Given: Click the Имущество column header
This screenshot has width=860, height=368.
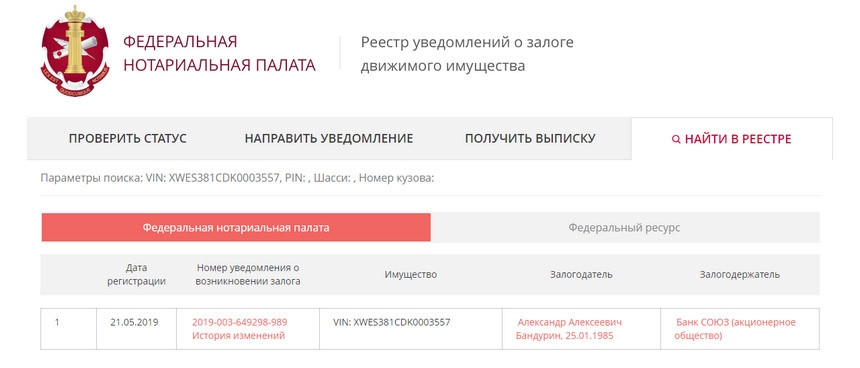Looking at the screenshot, I should point(411,275).
